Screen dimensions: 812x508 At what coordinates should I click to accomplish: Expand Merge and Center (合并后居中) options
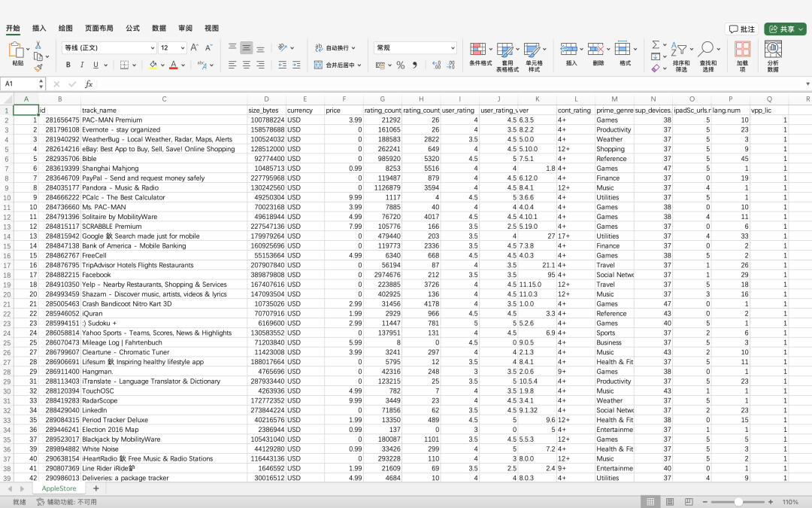359,65
